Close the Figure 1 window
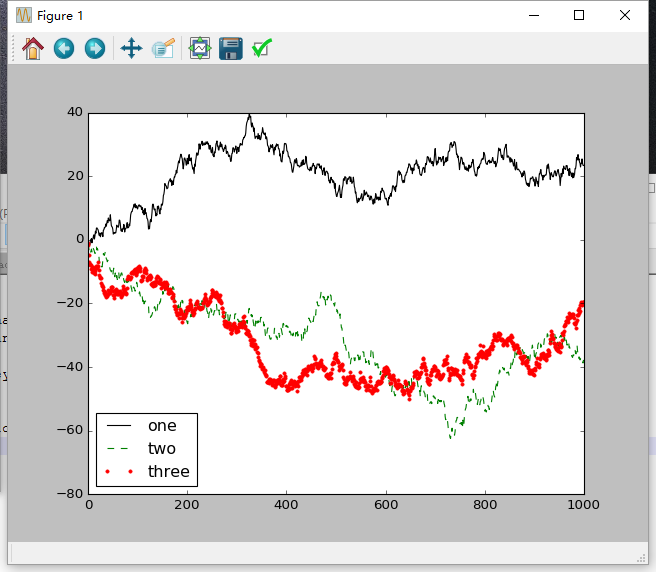The height and width of the screenshot is (572, 656). coord(625,15)
